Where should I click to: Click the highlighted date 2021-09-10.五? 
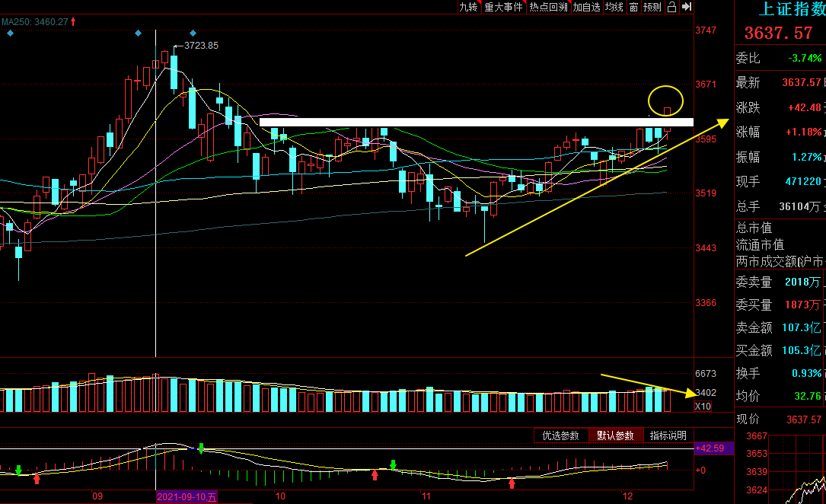click(187, 496)
